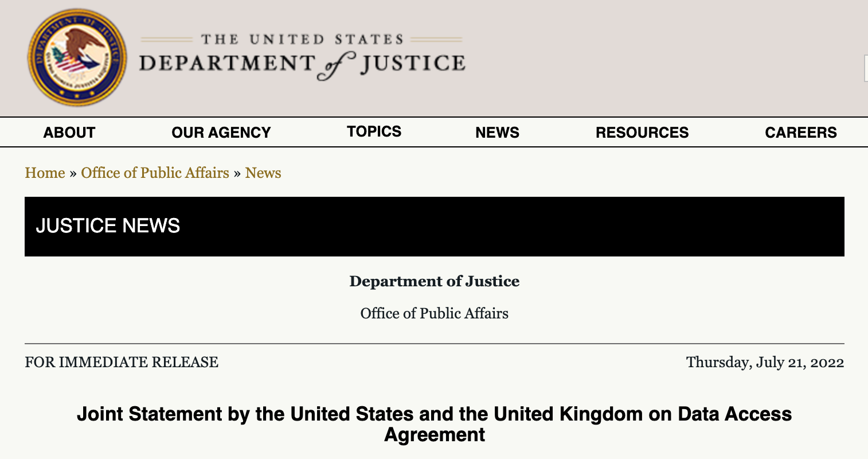This screenshot has height=459, width=868.
Task: Click the News breadcrumb link
Action: pos(263,173)
